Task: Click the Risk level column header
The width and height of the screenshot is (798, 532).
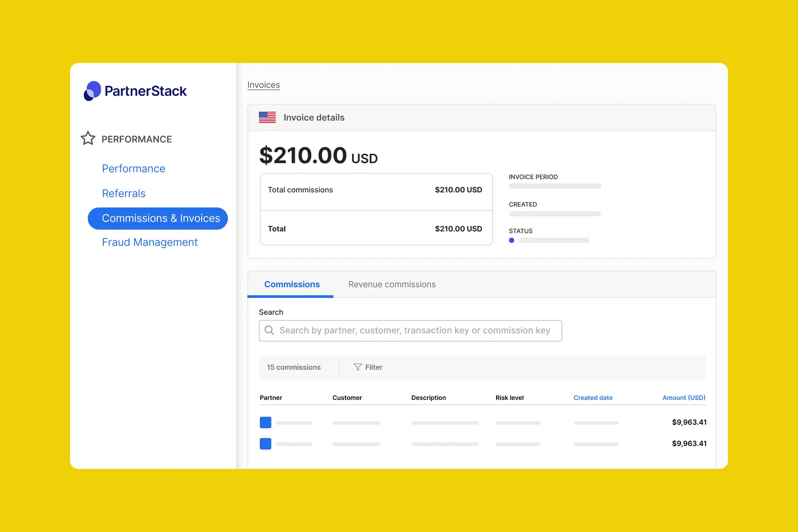Action: point(509,398)
